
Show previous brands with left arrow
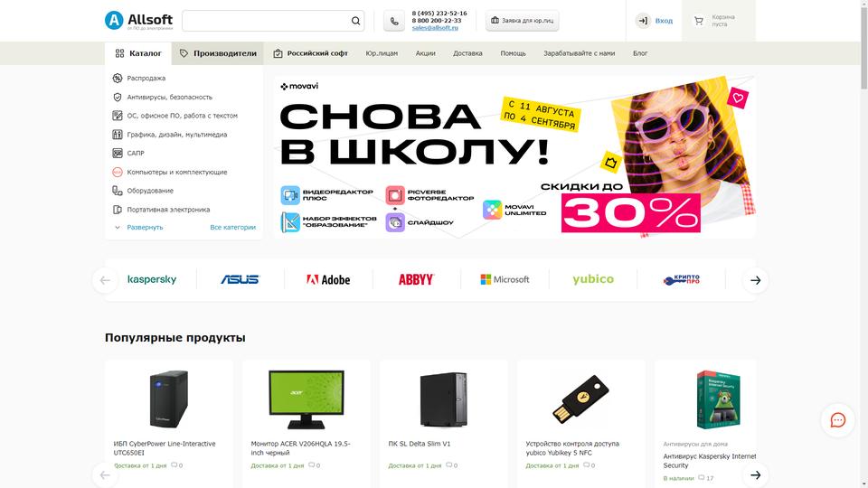click(105, 280)
